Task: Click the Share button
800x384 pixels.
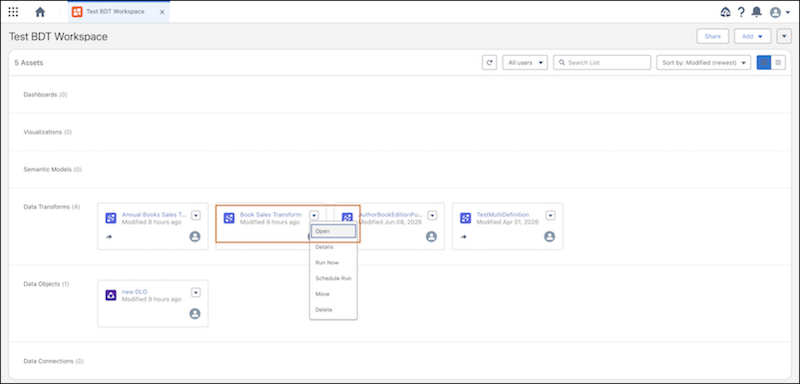Action: click(x=712, y=36)
